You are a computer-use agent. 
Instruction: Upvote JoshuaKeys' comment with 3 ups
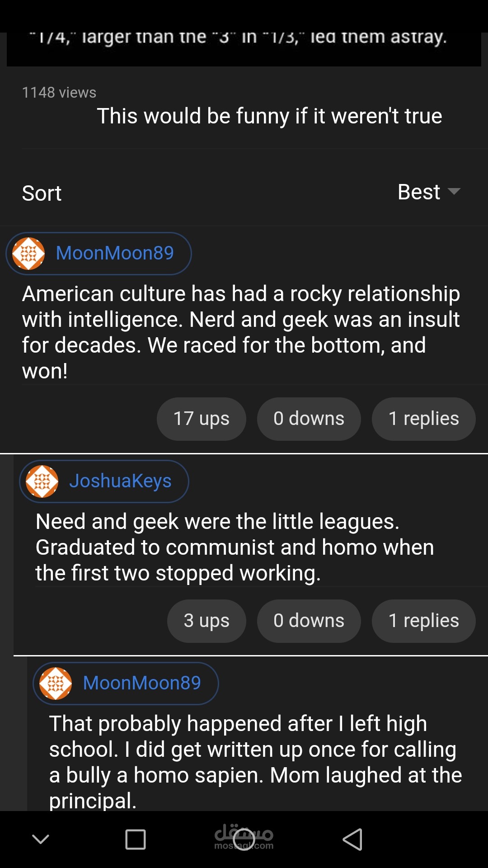(206, 621)
